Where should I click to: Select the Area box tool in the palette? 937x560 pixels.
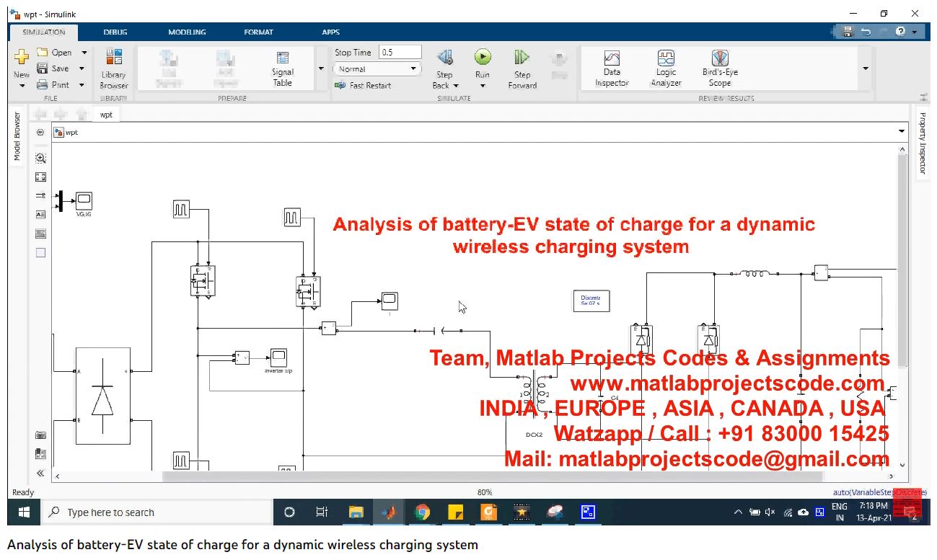(x=40, y=252)
